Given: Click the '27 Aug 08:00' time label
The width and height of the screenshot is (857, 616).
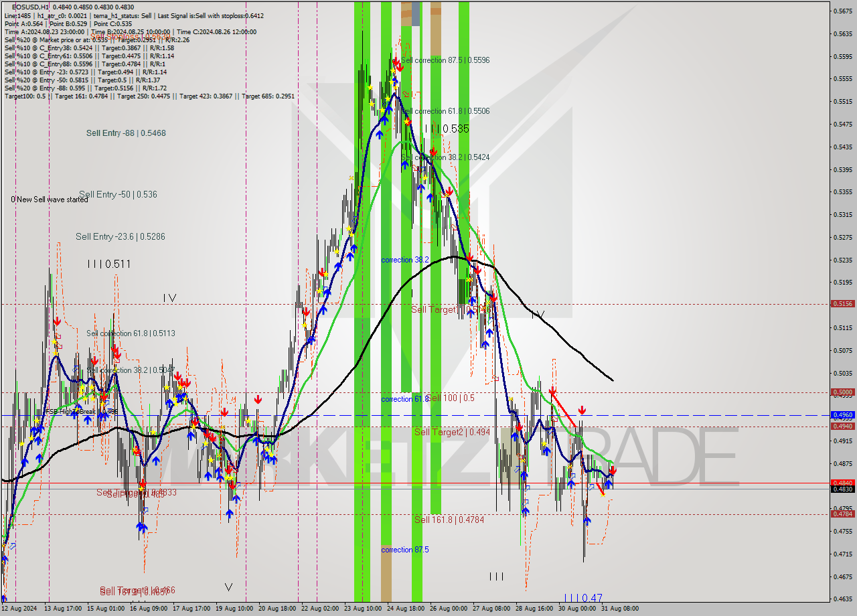Looking at the screenshot, I should 492,609.
